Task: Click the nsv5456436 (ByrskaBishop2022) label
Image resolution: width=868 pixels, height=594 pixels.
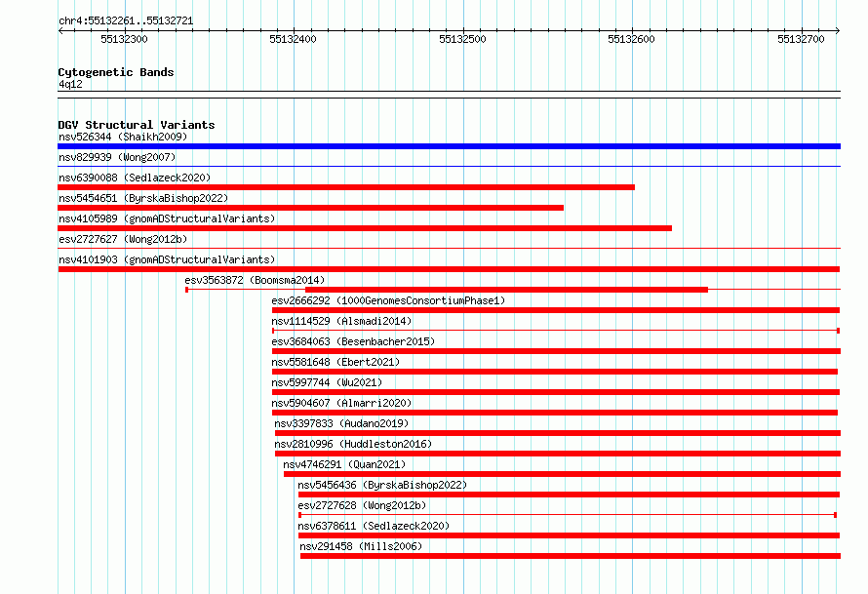Action: point(382,485)
